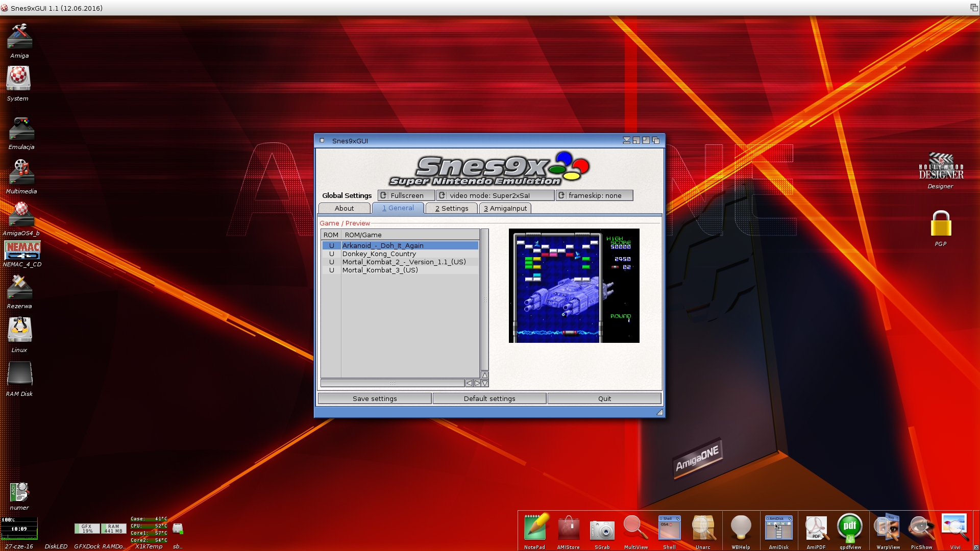Select Arkanoid_-_Doh_It_Again in the ROM list
Screen dimensions: 980x551
tap(400, 245)
